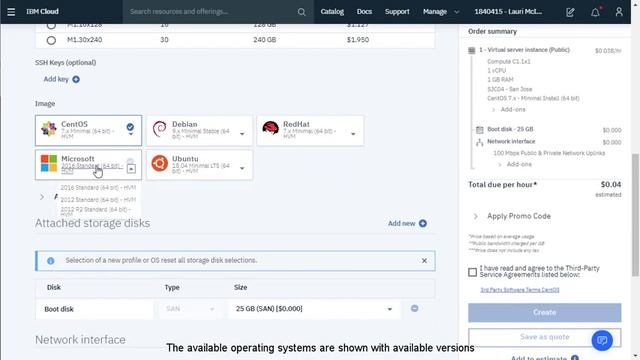Open the notifications bell
This screenshot has height=360, width=640.
596,12
